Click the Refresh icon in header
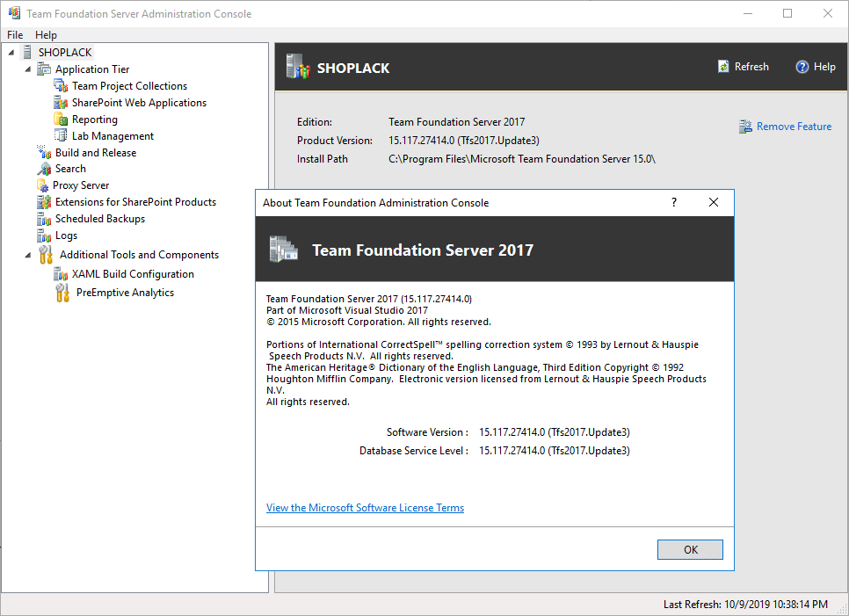This screenshot has height=616, width=849. [x=723, y=67]
